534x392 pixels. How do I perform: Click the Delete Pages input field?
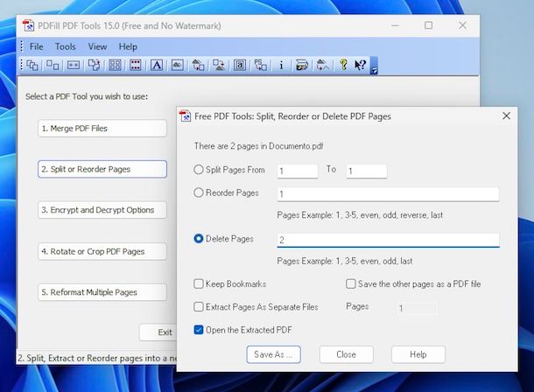(388, 241)
